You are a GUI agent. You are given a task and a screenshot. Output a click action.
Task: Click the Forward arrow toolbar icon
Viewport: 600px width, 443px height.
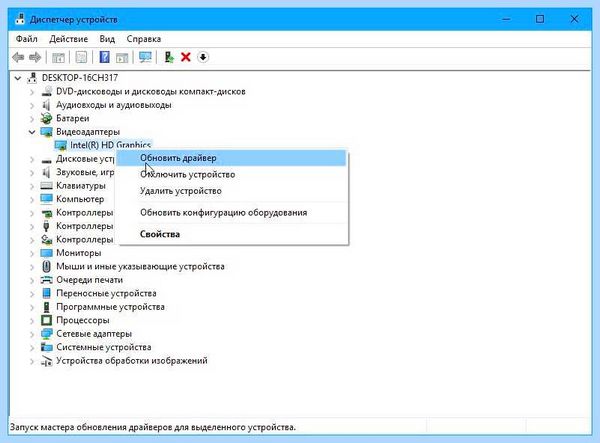coord(35,57)
